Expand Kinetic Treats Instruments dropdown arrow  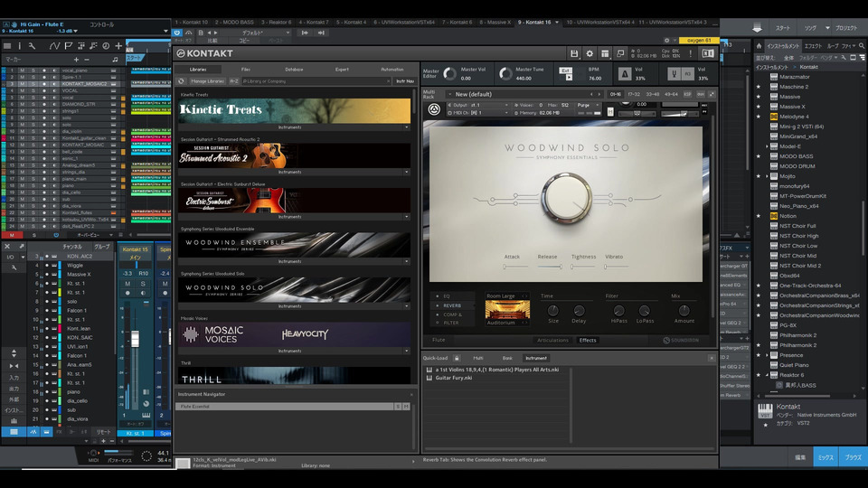pyautogui.click(x=406, y=127)
